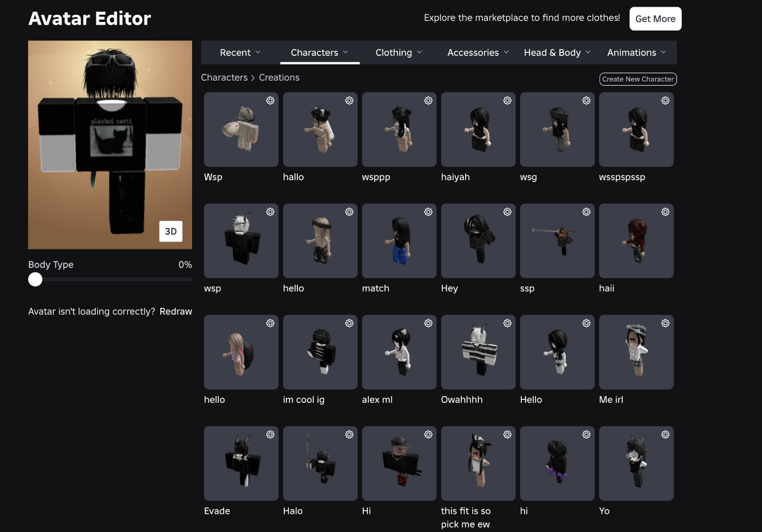762x532 pixels.
Task: Click Create New Character
Action: pyautogui.click(x=638, y=79)
